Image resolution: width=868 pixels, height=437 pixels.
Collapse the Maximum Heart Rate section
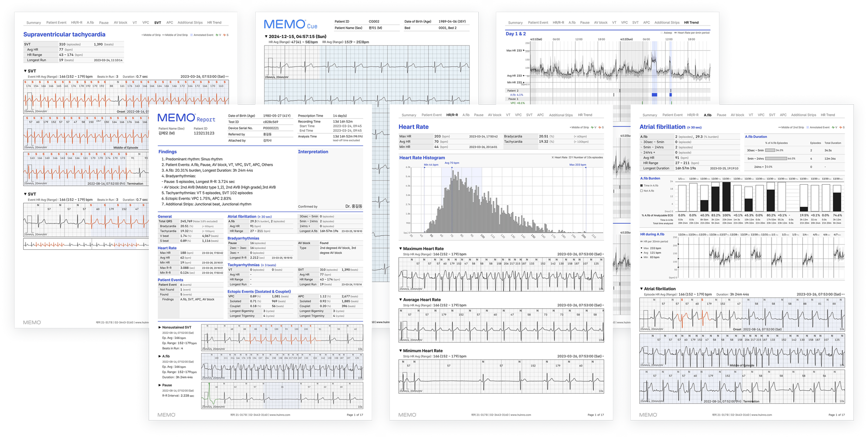point(401,249)
